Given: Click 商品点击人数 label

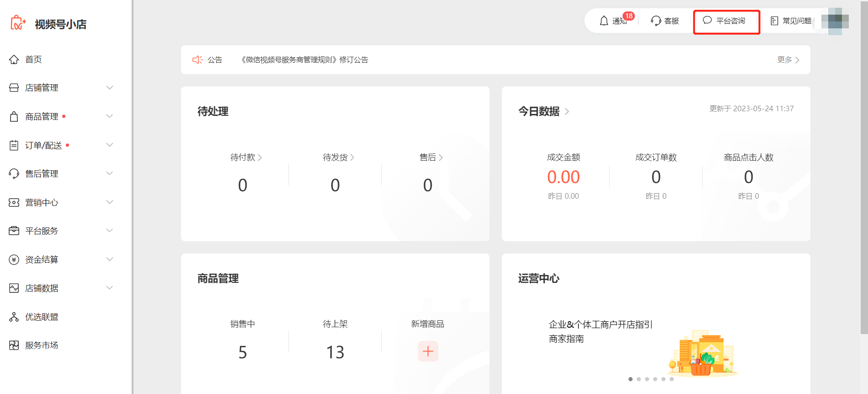Looking at the screenshot, I should (x=749, y=157).
